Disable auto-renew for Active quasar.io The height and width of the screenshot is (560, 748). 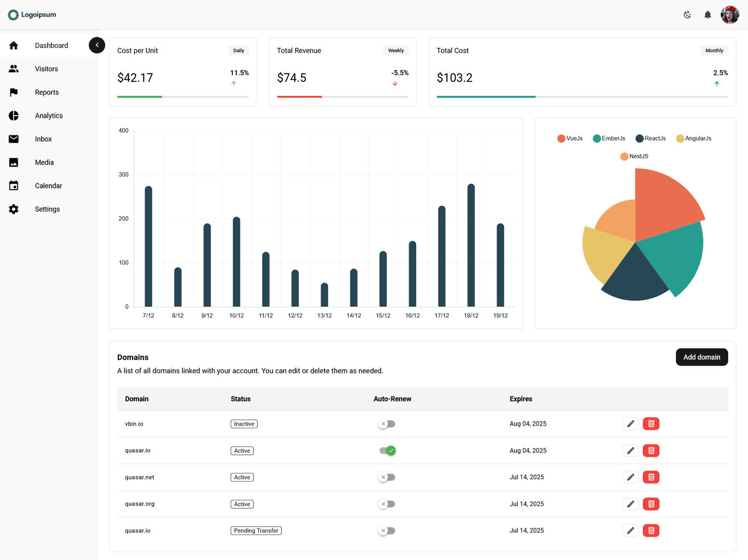click(387, 451)
